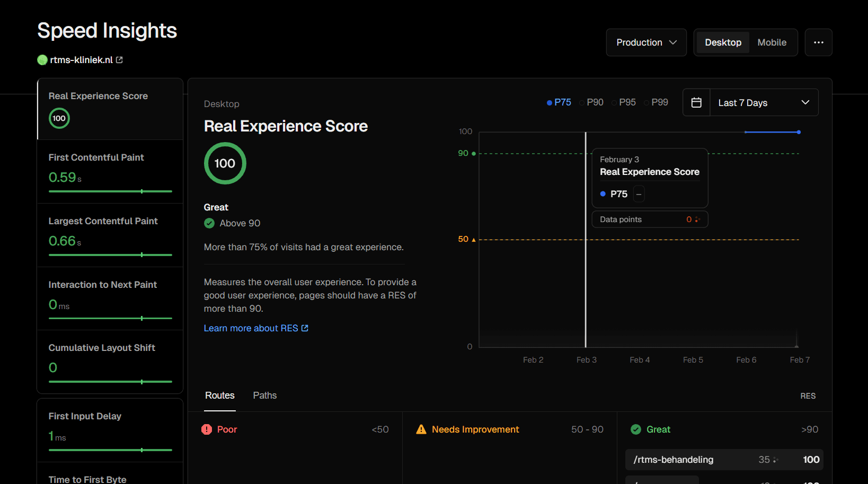Viewport: 868px width, 484px height.
Task: Select the First Contentful Paint metric
Action: click(x=110, y=172)
